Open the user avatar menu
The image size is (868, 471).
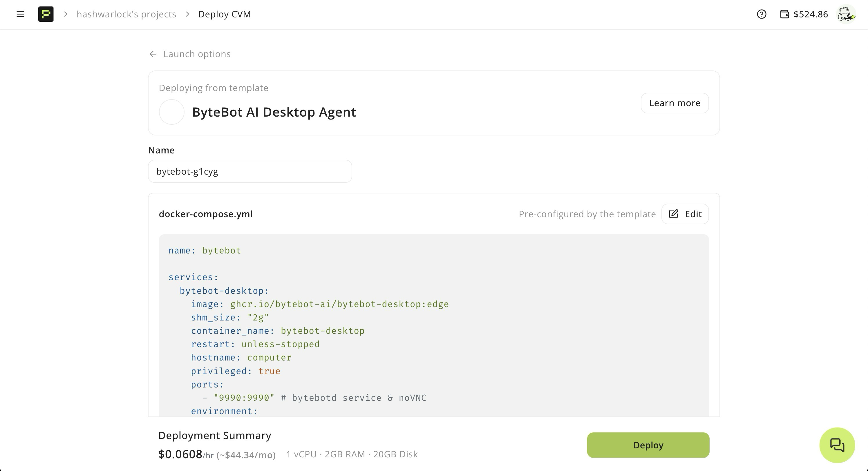pos(846,14)
